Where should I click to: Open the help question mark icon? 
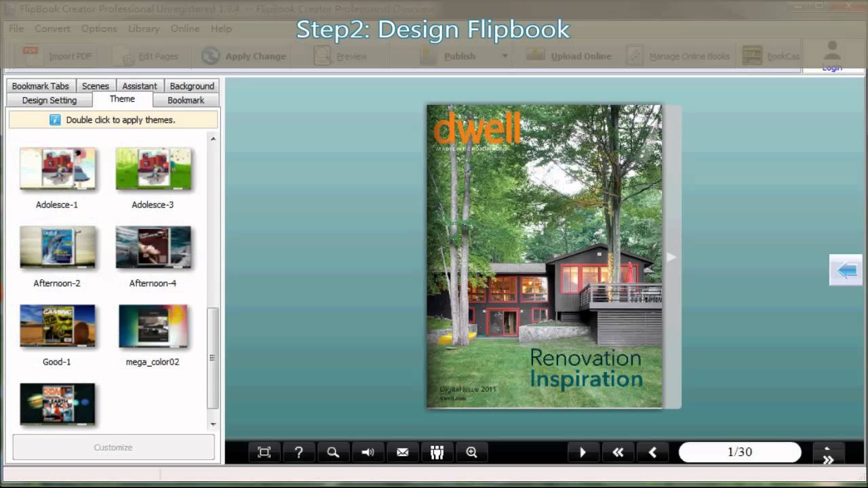click(x=298, y=452)
